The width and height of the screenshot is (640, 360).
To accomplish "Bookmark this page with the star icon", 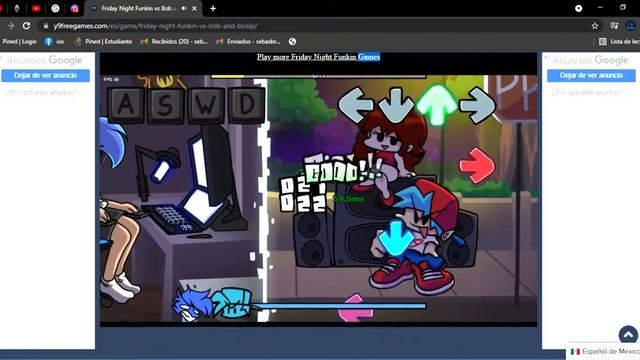I will tap(595, 26).
